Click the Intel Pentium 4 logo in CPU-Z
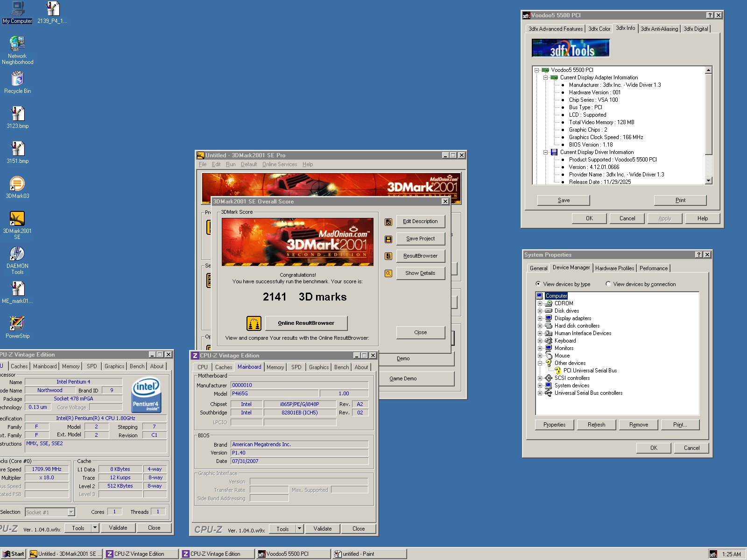The height and width of the screenshot is (560, 747). 146,396
